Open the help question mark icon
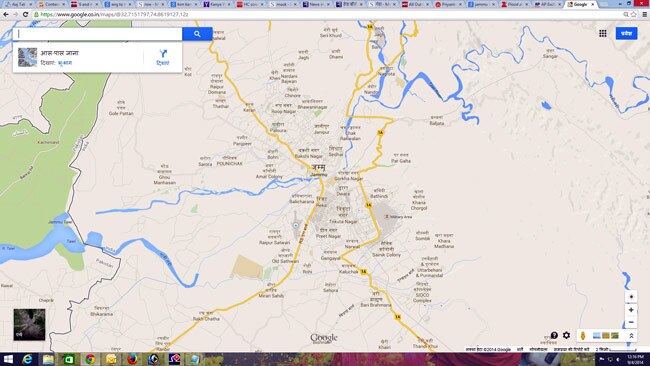 click(554, 335)
